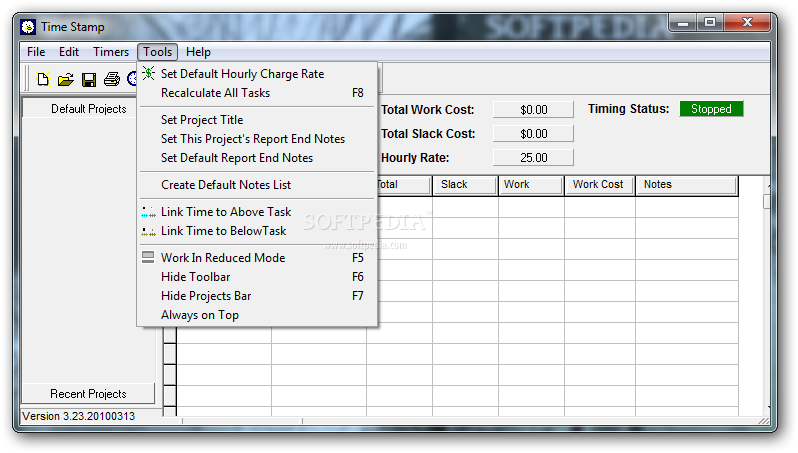The height and width of the screenshot is (453, 798).
Task: Close the open Tools menu
Action: 157,52
